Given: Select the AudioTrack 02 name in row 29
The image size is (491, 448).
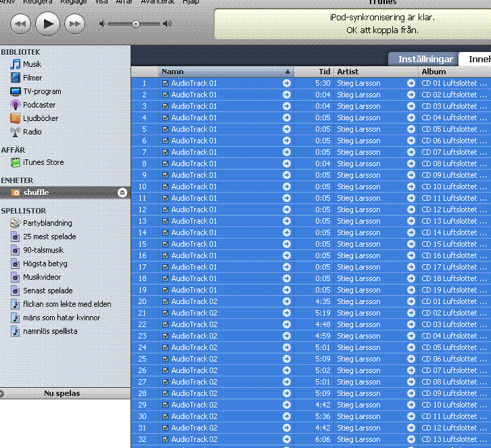Looking at the screenshot, I should [x=194, y=405].
